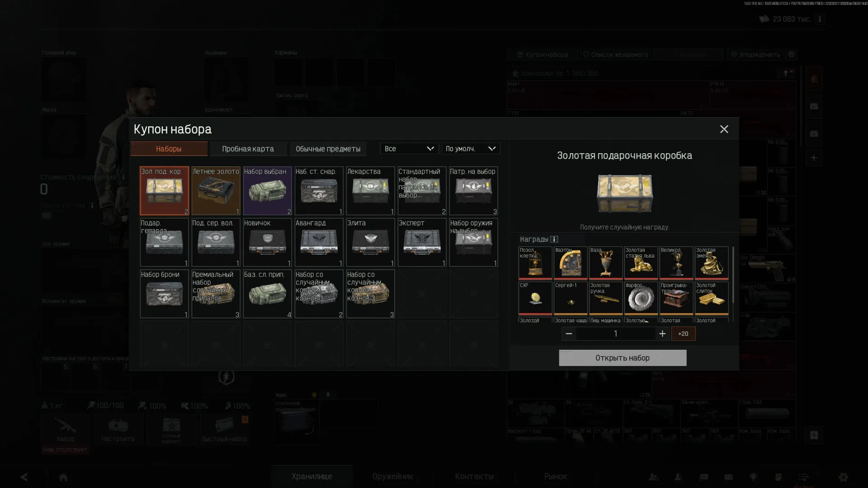Open the По умолч. sort dropdown
Viewport: 868px width, 488px height.
(x=471, y=149)
